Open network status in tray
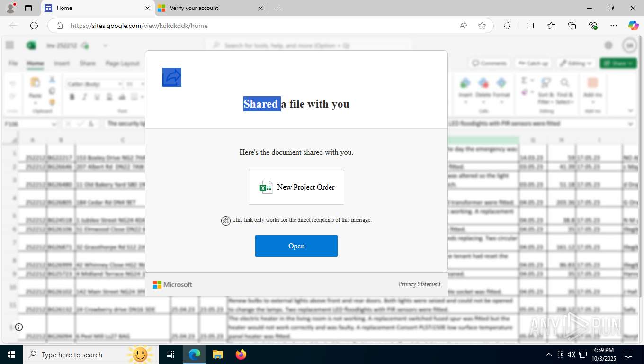The width and height of the screenshot is (644, 364). click(583, 355)
